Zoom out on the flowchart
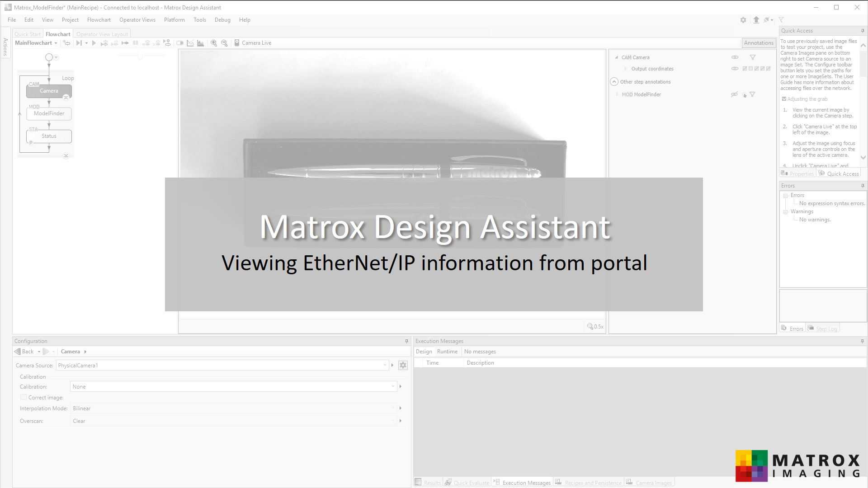The width and height of the screenshot is (868, 488). pos(224,43)
